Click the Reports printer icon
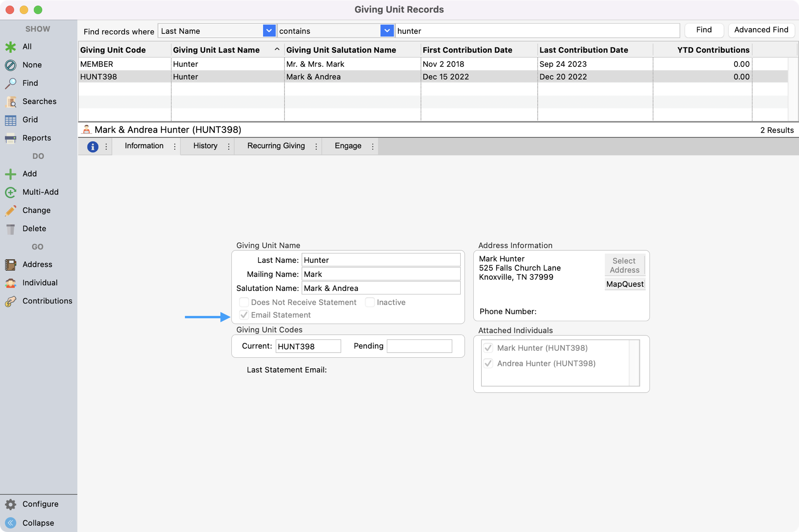 [x=11, y=138]
